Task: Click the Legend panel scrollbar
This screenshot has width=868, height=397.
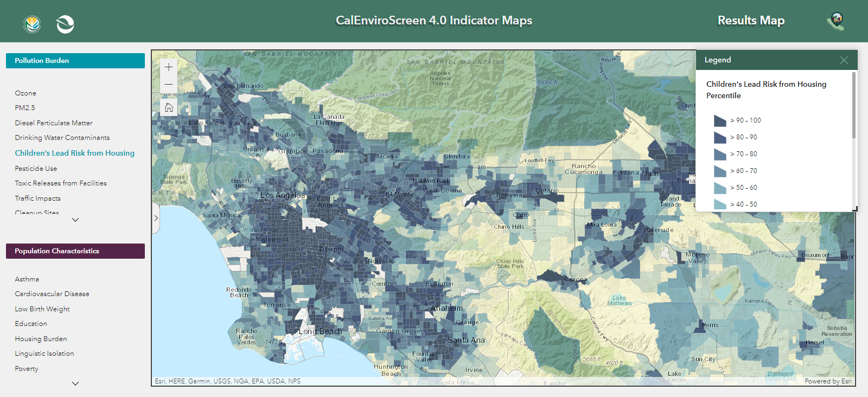Action: 854,105
